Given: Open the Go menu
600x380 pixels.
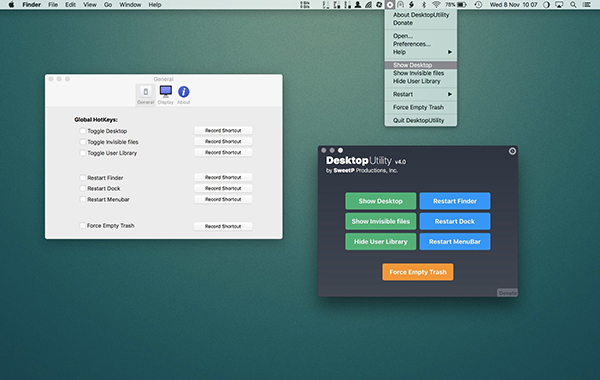Looking at the screenshot, I should [108, 5].
